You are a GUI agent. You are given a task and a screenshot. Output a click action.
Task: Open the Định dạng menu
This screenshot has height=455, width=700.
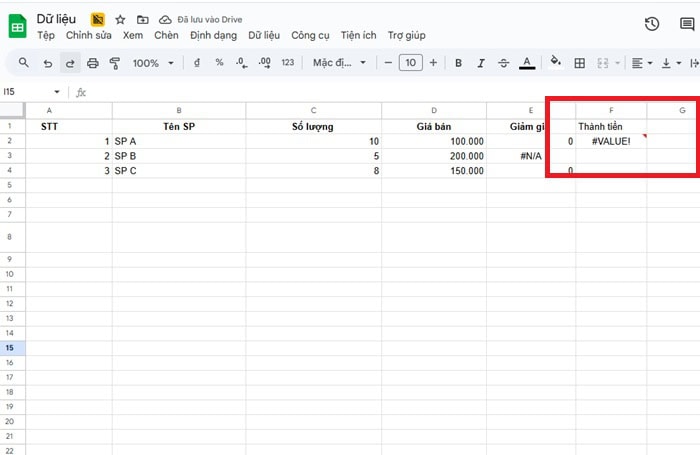211,35
